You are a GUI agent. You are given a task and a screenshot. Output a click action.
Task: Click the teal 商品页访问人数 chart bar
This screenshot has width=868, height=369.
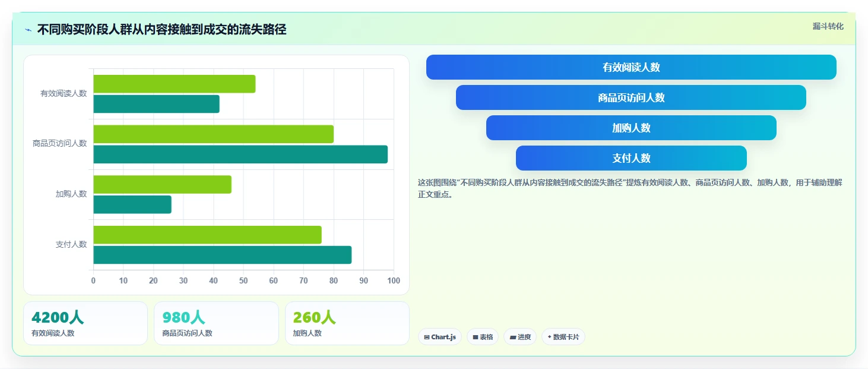pyautogui.click(x=240, y=154)
